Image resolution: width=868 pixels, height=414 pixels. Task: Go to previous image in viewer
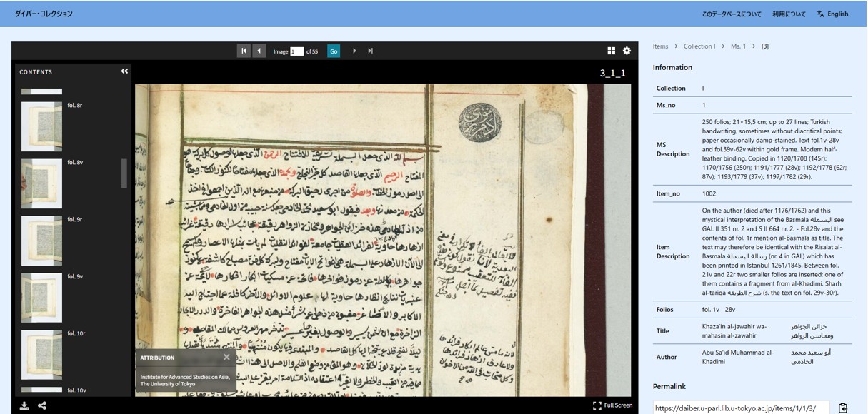point(259,51)
